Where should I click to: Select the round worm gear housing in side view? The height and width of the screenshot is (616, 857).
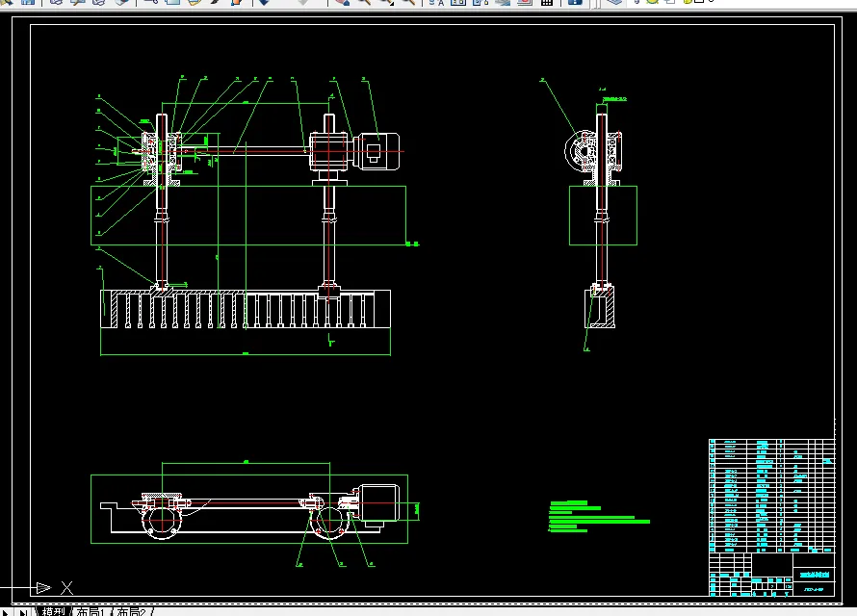point(581,150)
